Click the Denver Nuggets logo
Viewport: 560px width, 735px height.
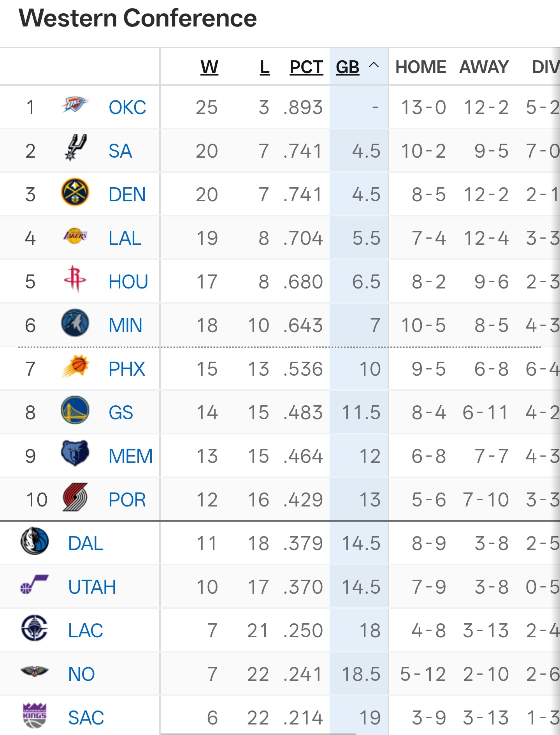pyautogui.click(x=75, y=192)
